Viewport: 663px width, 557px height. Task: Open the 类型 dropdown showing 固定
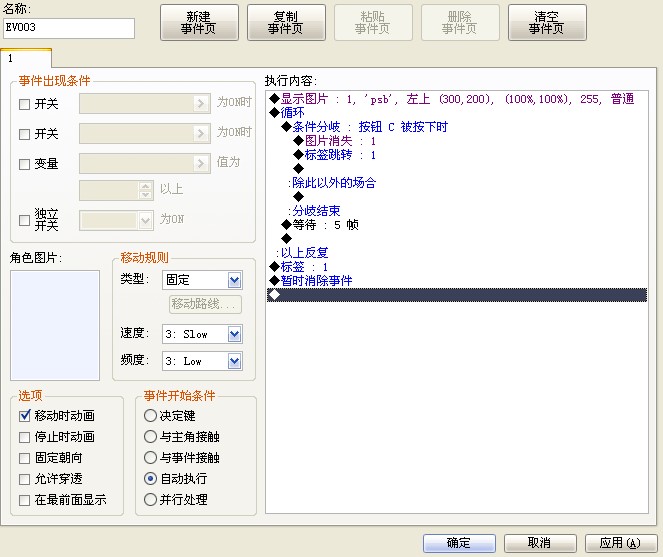pyautogui.click(x=202, y=280)
